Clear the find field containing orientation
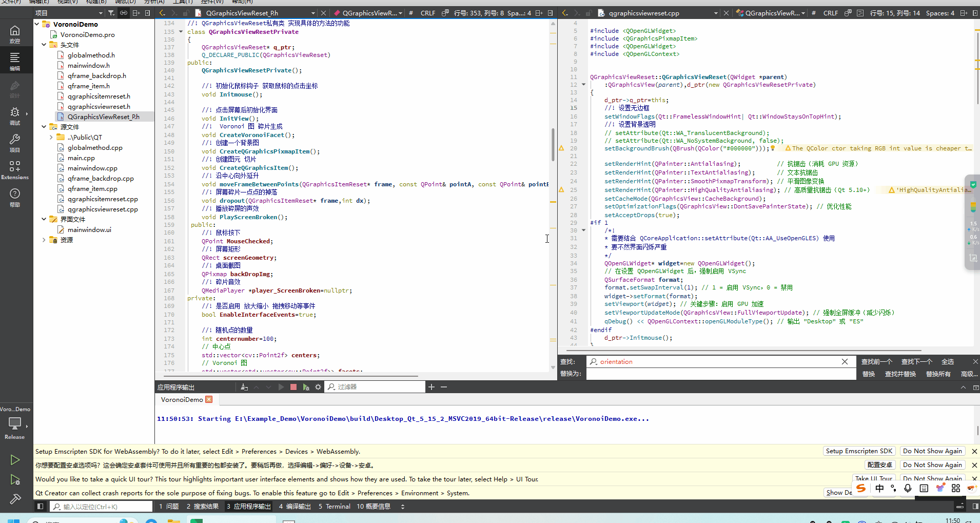 845,362
